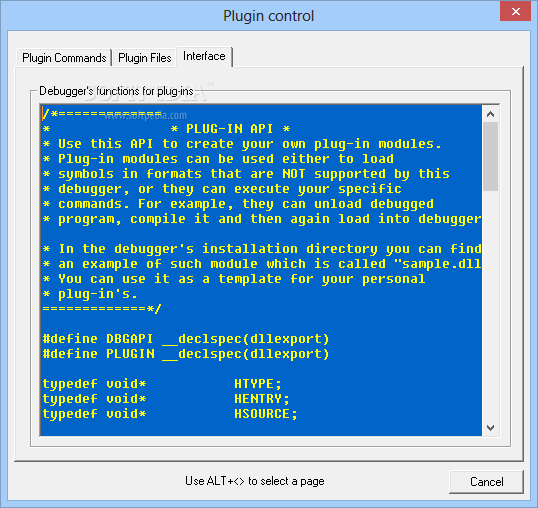Close the Plugin control dialog
The image size is (538, 508).
[515, 12]
